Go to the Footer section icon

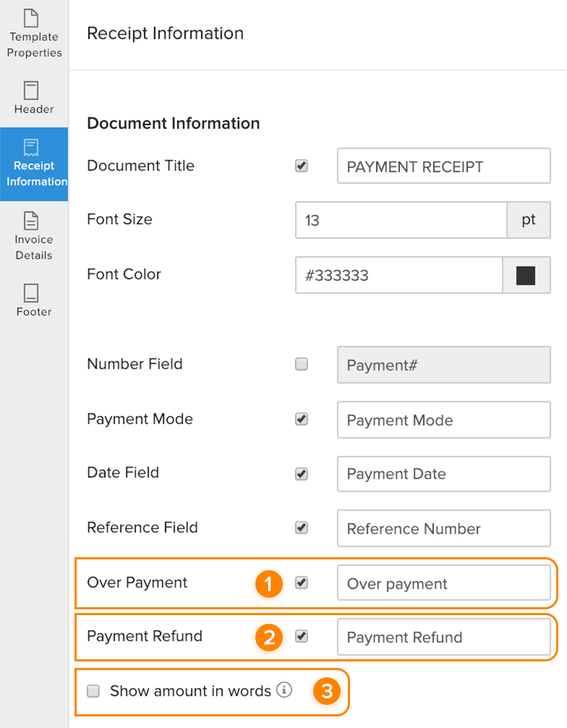[31, 293]
